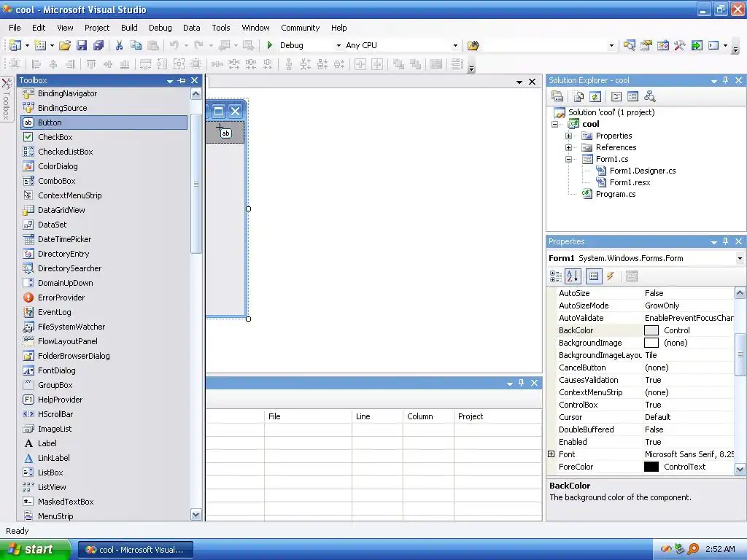Open the Debug menu
This screenshot has width=747, height=560.
pos(160,28)
